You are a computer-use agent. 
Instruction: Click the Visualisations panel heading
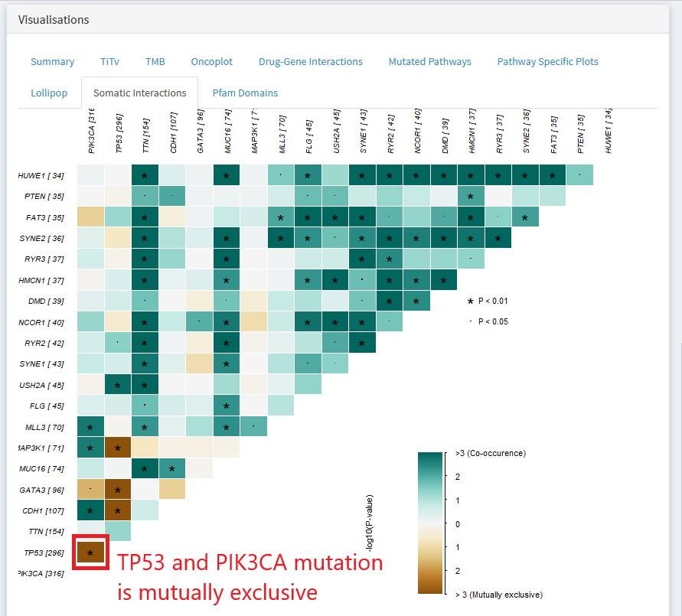click(54, 20)
